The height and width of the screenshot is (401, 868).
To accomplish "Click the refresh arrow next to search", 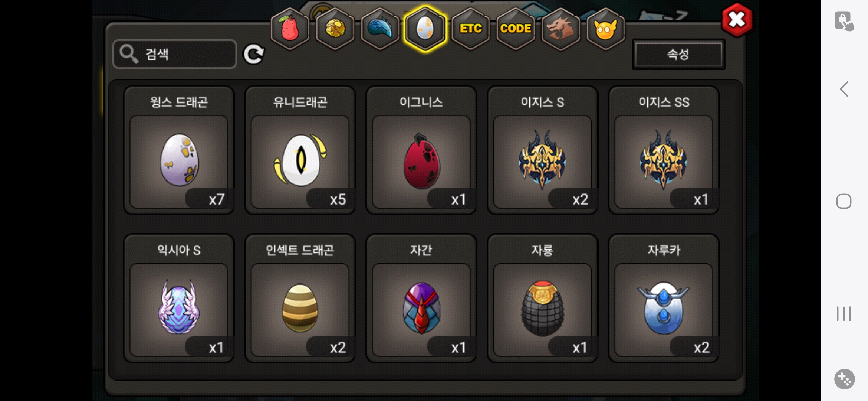I will (254, 54).
